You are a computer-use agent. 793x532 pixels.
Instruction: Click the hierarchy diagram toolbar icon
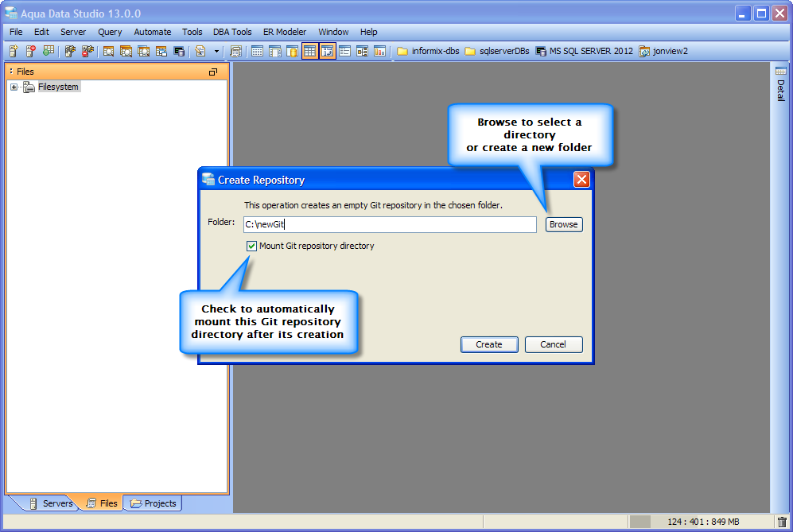(362, 51)
